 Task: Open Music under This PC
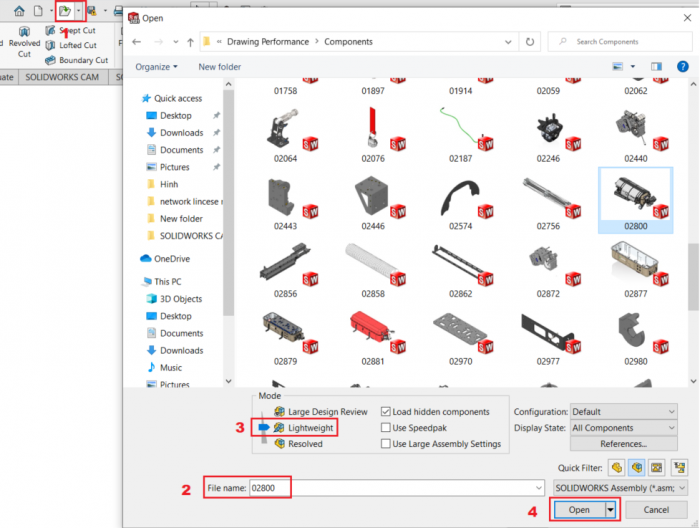point(165,368)
